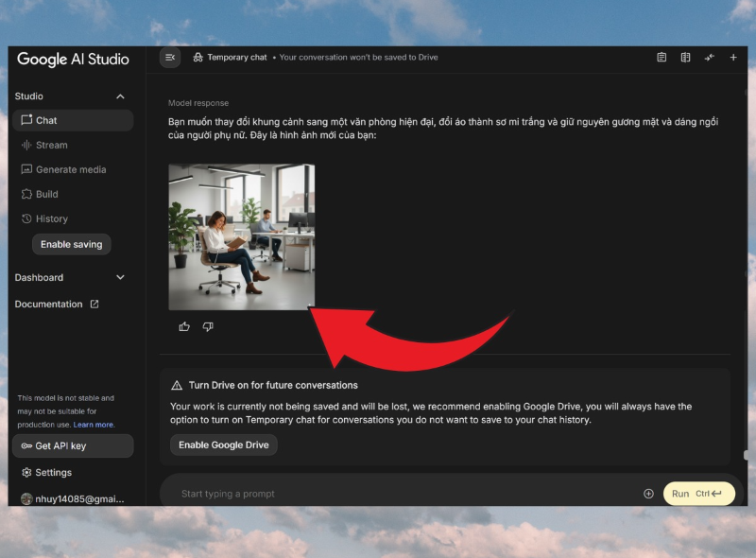Click the 'Your conversation won't be saved to Drive' text
The width and height of the screenshot is (756, 558).
click(359, 58)
